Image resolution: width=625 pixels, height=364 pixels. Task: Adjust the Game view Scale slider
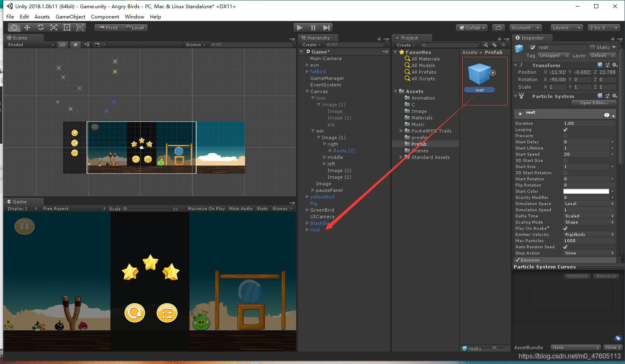coord(147,209)
